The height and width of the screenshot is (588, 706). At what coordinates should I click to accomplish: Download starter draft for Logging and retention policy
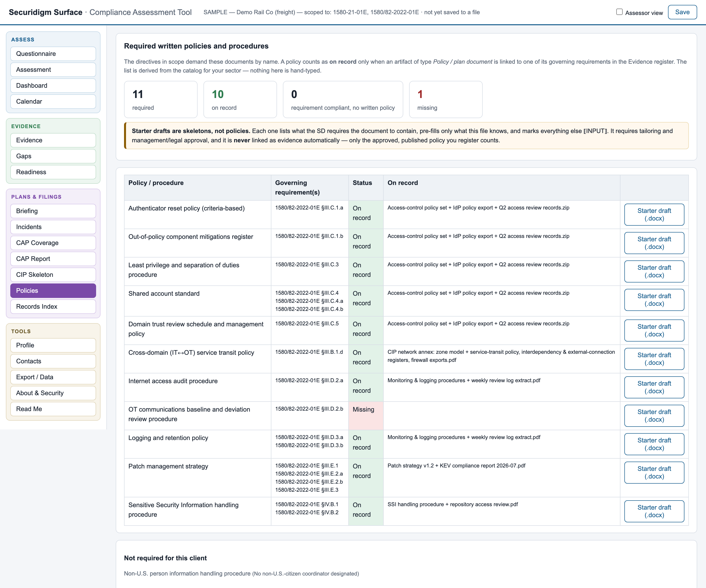click(654, 444)
